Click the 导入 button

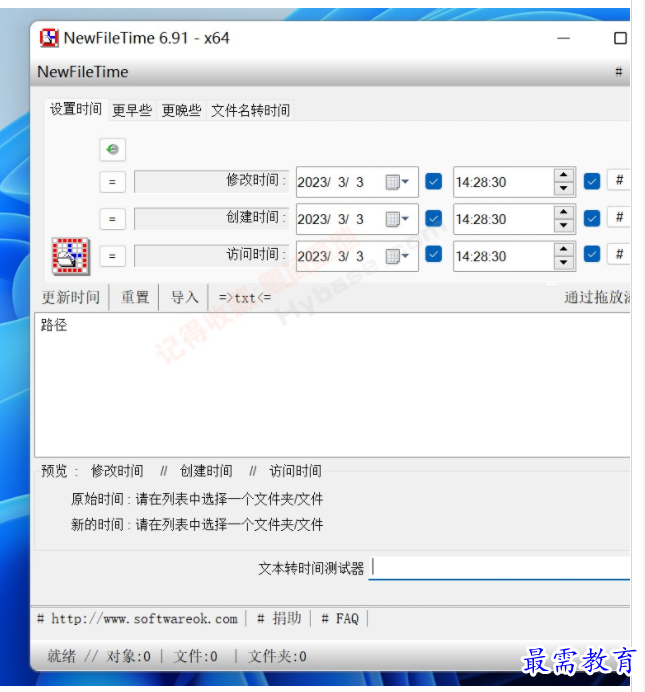pyautogui.click(x=184, y=297)
